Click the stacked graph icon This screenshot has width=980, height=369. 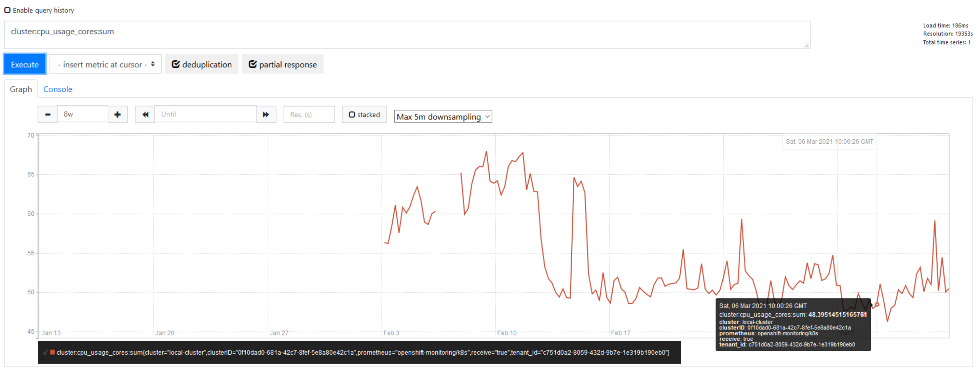pos(352,114)
